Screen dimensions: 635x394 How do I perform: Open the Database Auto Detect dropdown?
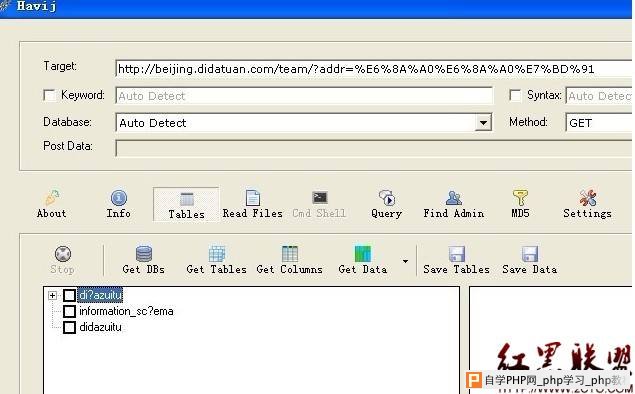tap(484, 122)
